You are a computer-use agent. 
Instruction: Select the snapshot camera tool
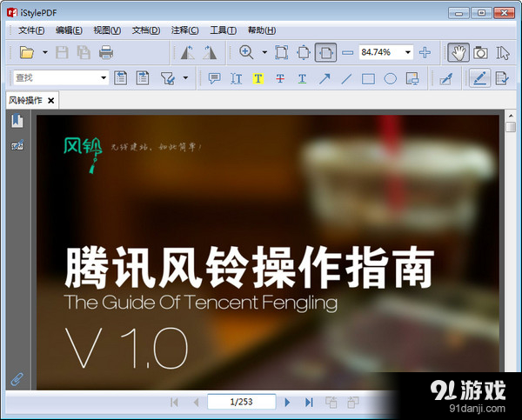(480, 52)
